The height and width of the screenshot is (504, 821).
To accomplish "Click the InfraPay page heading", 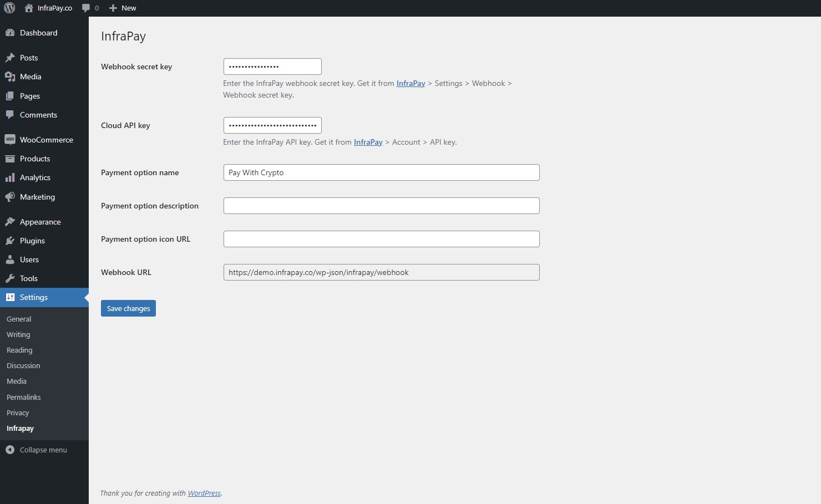I will click(123, 37).
